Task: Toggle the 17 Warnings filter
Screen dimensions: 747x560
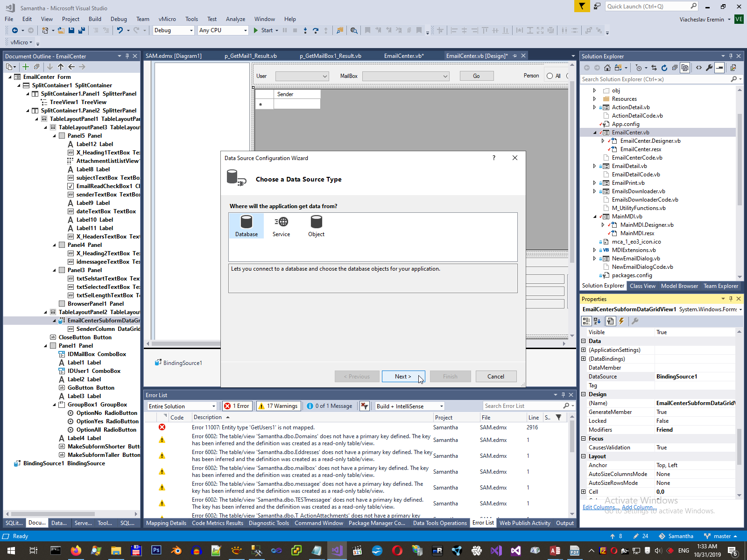Action: (278, 406)
